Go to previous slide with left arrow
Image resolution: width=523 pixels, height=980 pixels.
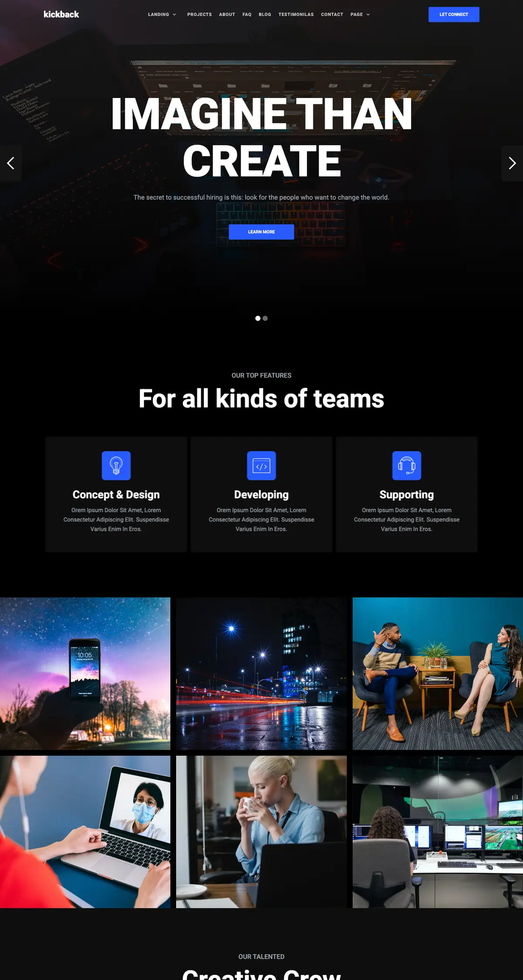coord(11,163)
